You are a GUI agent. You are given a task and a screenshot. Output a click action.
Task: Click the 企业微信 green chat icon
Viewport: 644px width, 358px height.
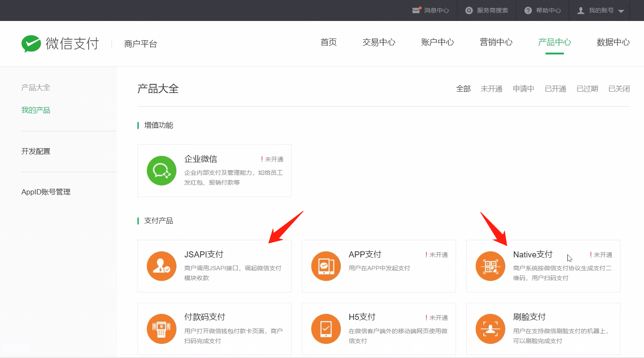coord(161,170)
